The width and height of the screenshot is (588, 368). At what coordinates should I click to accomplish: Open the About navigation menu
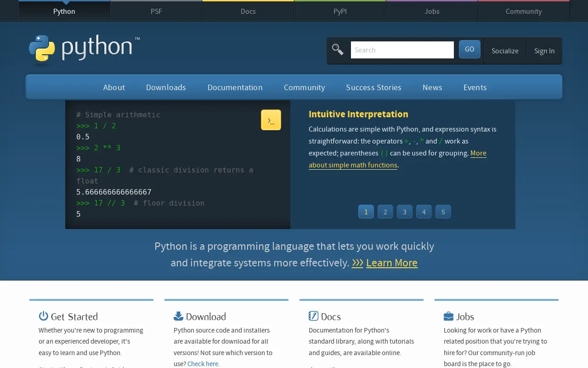coord(114,87)
